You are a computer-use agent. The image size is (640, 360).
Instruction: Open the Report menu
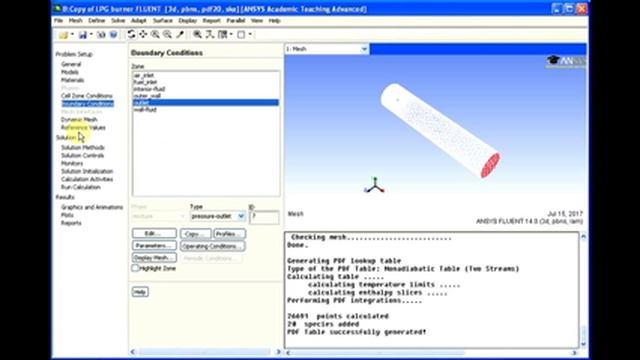point(211,20)
